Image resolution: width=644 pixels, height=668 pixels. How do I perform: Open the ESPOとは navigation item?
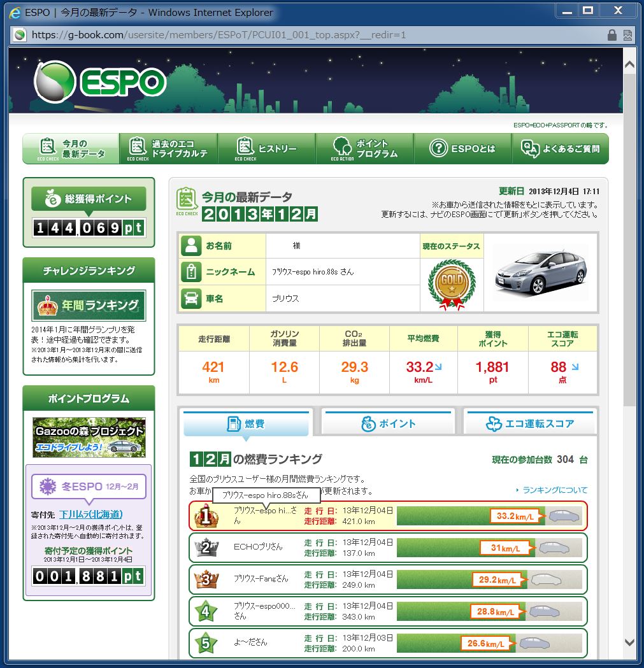463,148
